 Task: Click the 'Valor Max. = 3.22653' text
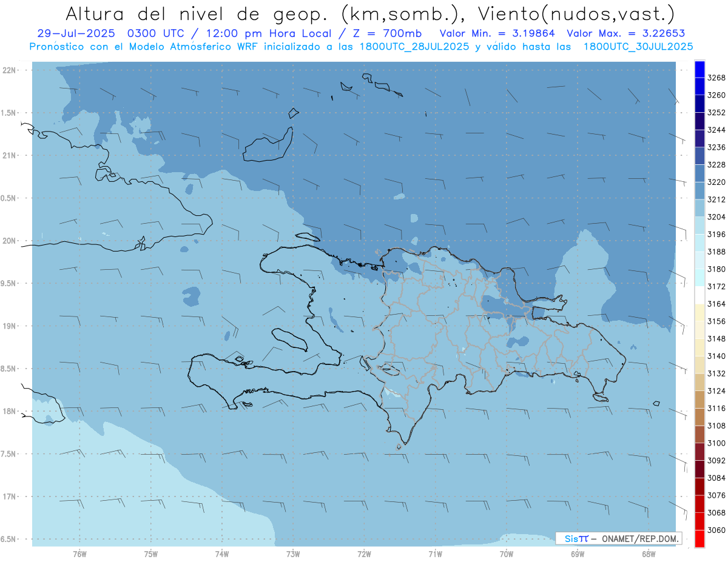click(625, 33)
